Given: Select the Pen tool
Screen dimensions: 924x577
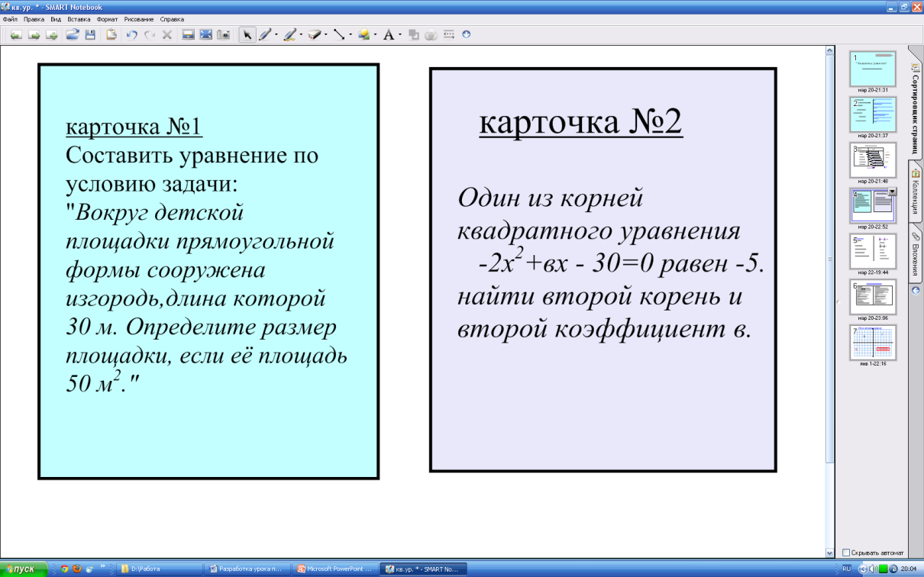Looking at the screenshot, I should coord(264,34).
